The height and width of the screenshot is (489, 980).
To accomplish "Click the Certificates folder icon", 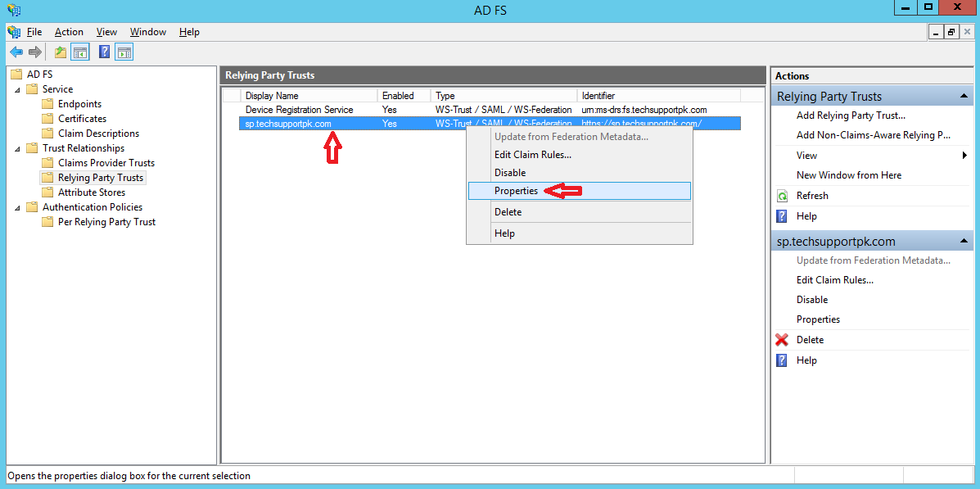I will click(47, 118).
